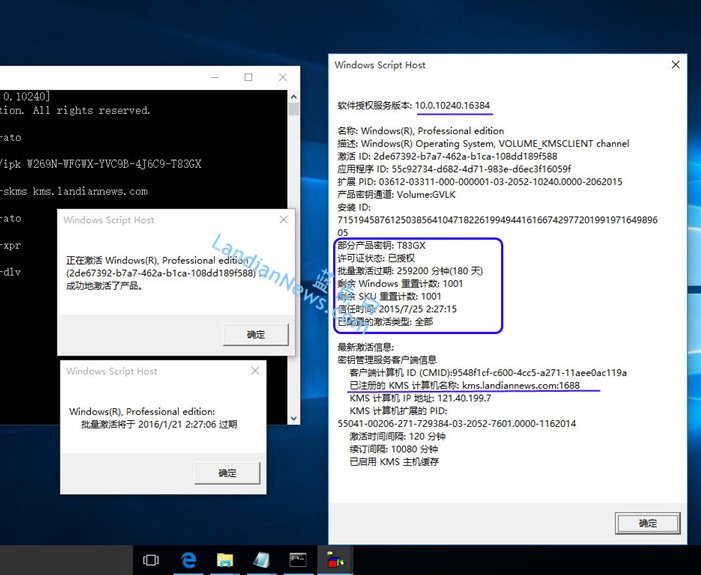The height and width of the screenshot is (575, 701).
Task: Click the -xpr command line in Command Prompt
Action: coord(10,245)
